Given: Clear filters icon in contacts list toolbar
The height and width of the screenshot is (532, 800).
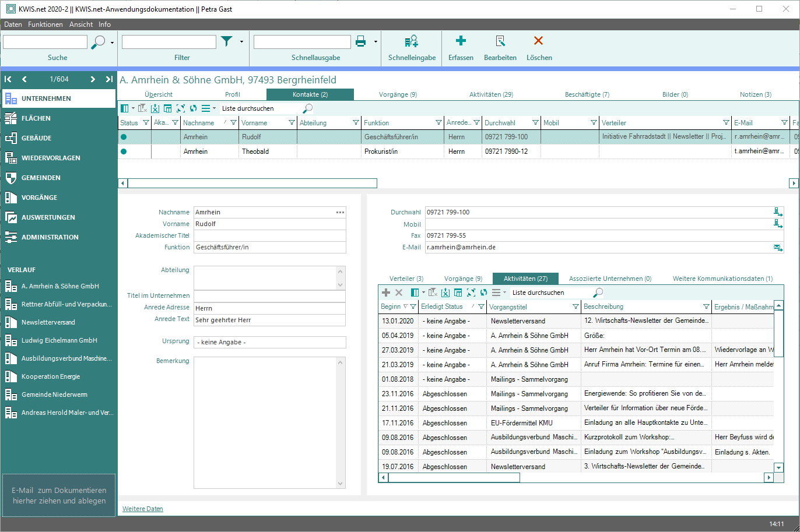Looking at the screenshot, I should (x=142, y=108).
